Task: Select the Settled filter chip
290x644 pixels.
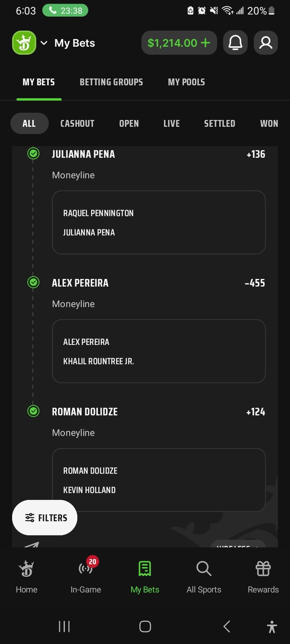Action: tap(219, 124)
